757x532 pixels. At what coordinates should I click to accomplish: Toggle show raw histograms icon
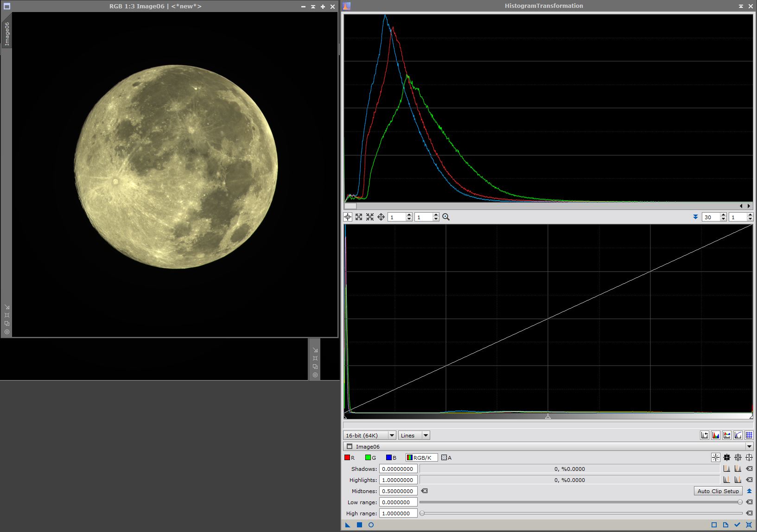pyautogui.click(x=716, y=435)
